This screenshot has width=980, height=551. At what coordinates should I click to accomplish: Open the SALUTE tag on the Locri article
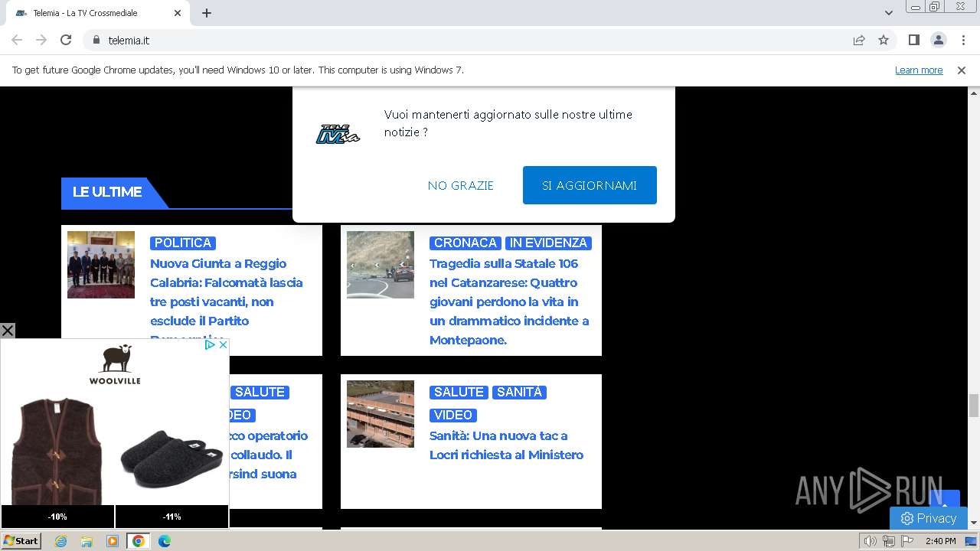[x=459, y=392]
